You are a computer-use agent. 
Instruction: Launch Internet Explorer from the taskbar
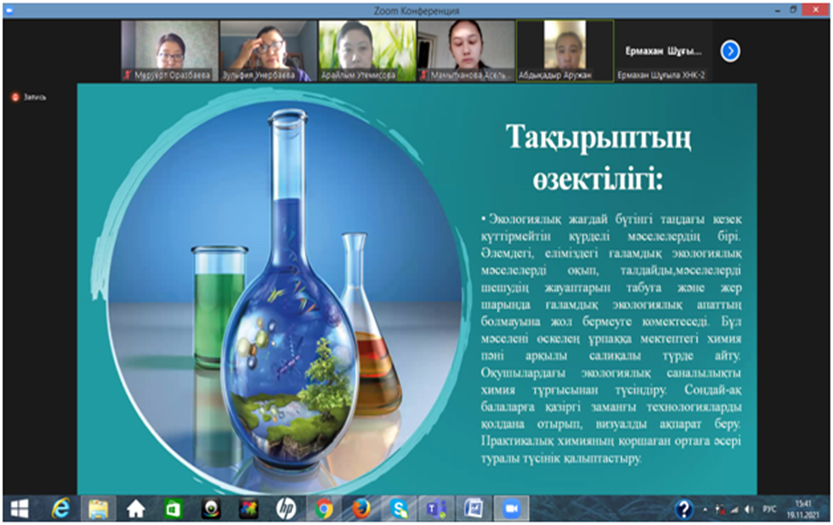pyautogui.click(x=60, y=509)
